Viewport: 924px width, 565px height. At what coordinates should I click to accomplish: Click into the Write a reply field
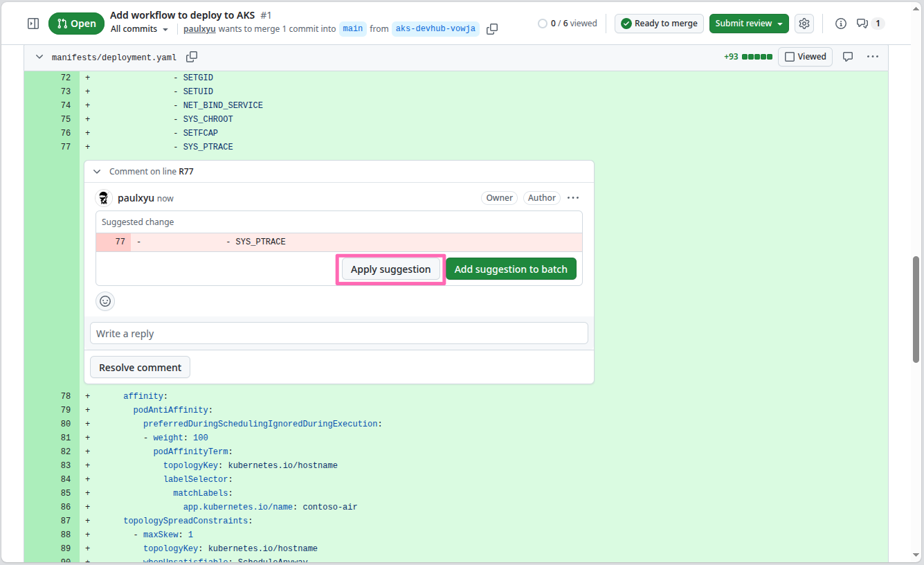339,333
